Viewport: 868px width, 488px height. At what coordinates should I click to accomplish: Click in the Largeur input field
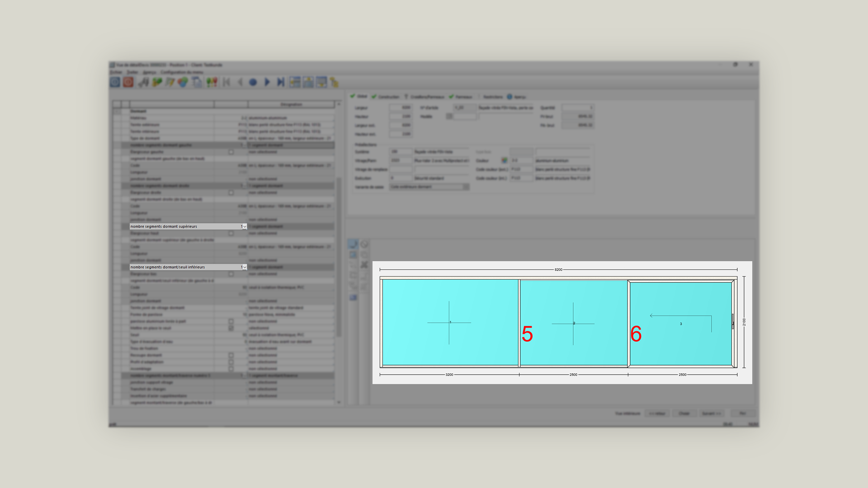tap(401, 108)
